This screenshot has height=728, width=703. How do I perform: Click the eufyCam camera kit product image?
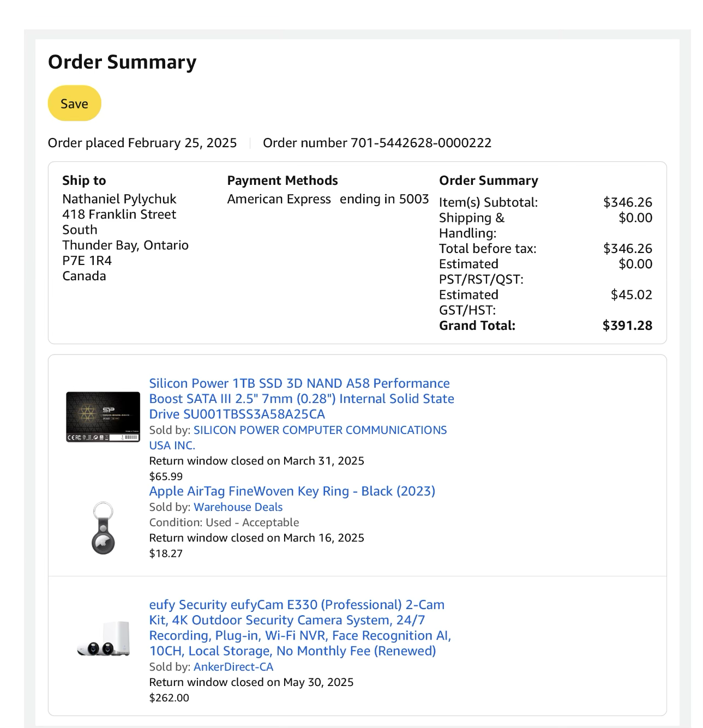[x=104, y=639]
